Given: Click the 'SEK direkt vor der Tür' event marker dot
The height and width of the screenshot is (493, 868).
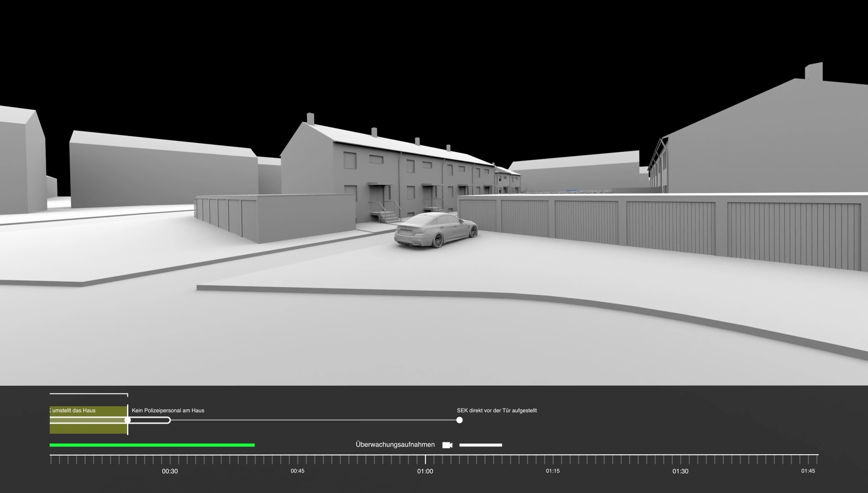Looking at the screenshot, I should 459,420.
